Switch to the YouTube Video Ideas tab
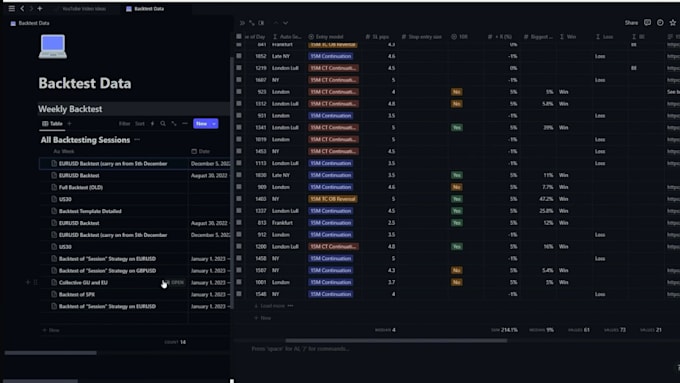 click(84, 9)
